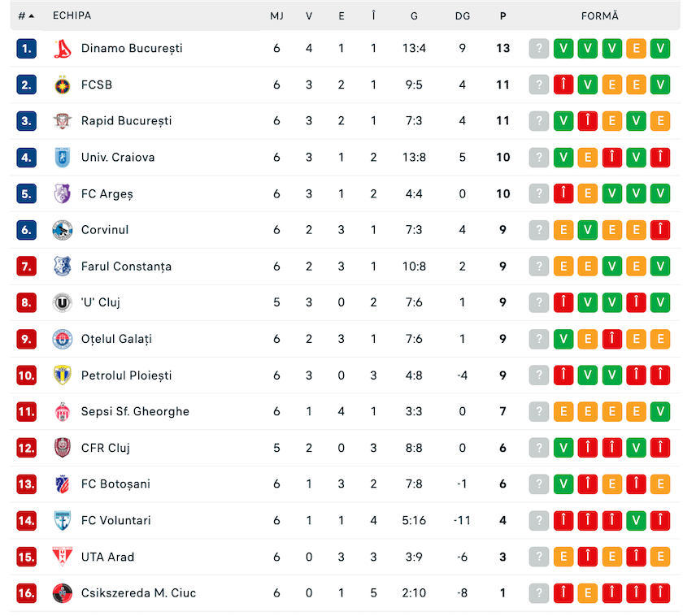
Task: Open the Farul Constanța team link
Action: click(126, 267)
